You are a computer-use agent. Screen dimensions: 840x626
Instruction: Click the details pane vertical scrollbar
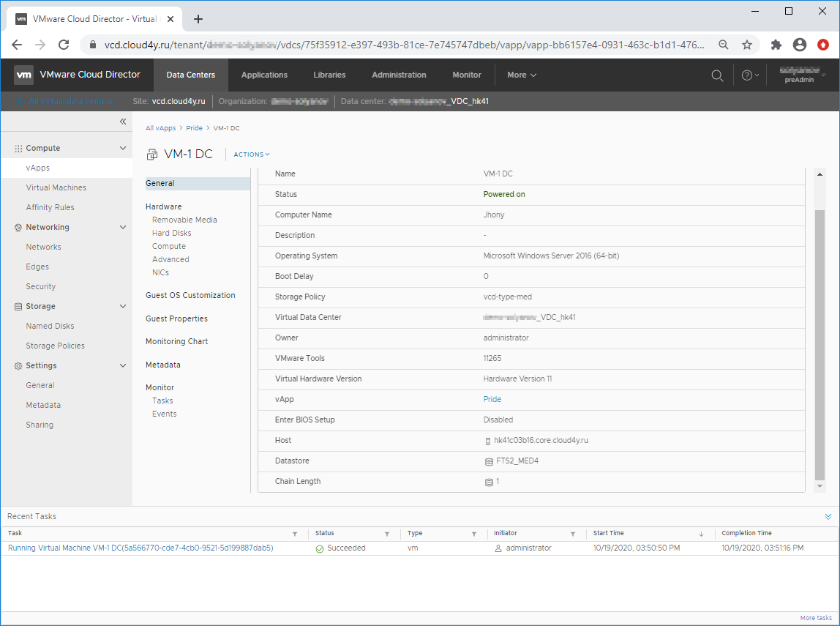click(820, 345)
